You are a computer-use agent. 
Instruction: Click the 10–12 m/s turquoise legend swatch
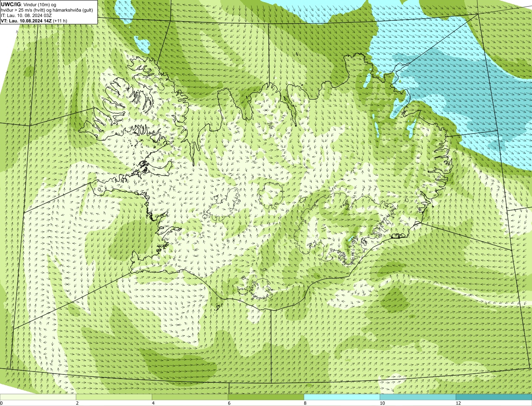tap(418, 397)
